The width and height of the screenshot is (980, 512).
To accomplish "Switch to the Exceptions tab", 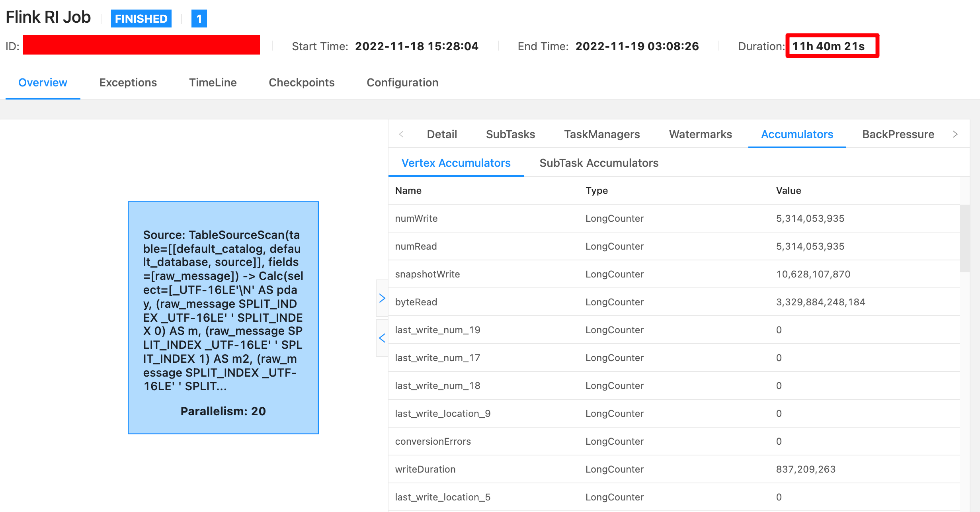I will [x=128, y=82].
